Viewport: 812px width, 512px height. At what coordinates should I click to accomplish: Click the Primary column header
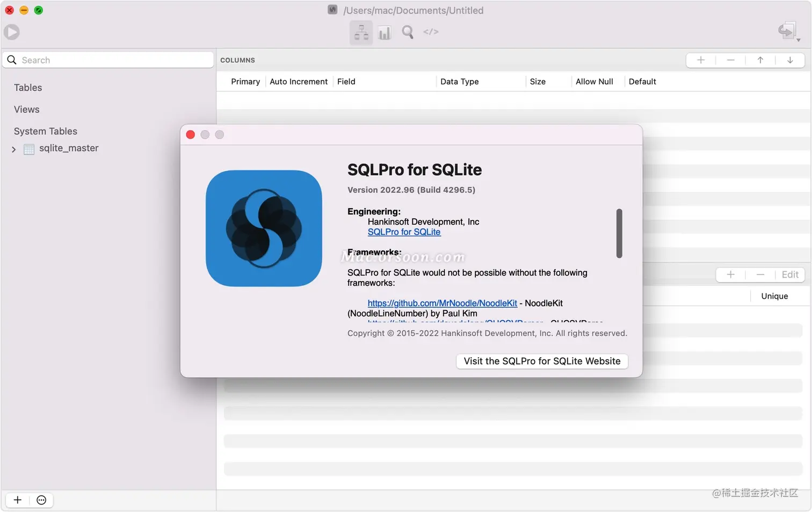(x=245, y=82)
